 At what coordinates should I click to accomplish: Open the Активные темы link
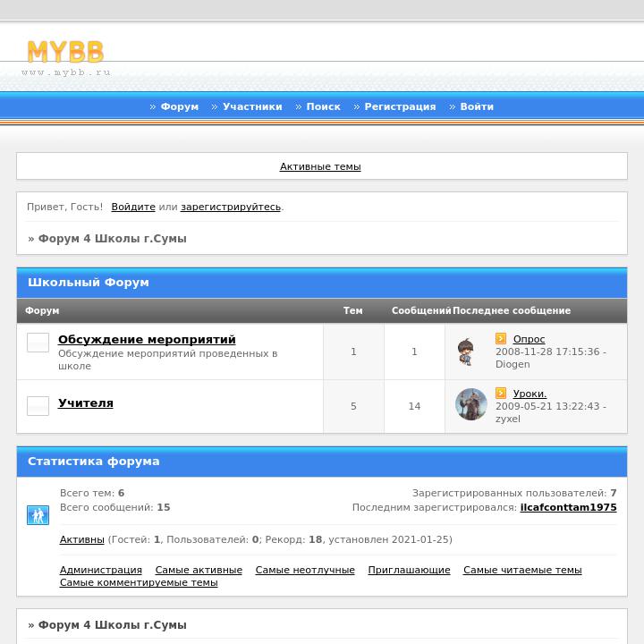[x=320, y=166]
